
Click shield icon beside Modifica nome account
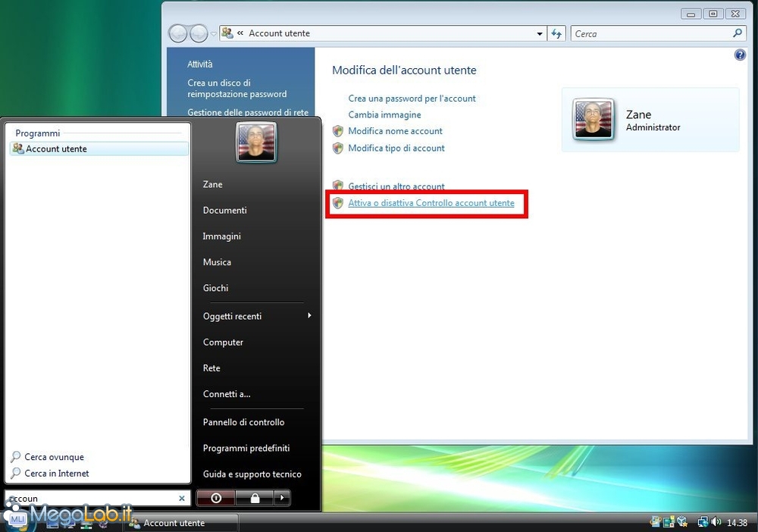point(338,131)
